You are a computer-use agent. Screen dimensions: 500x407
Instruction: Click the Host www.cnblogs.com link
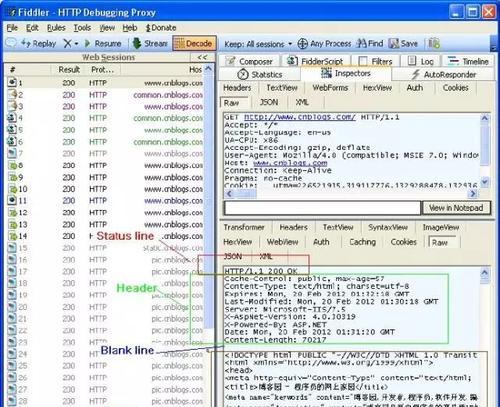pos(290,163)
